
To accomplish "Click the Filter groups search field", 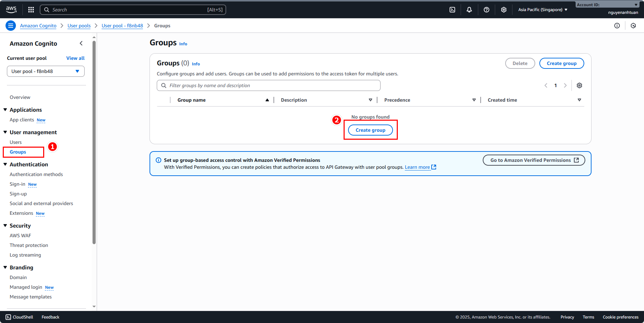I will [269, 85].
